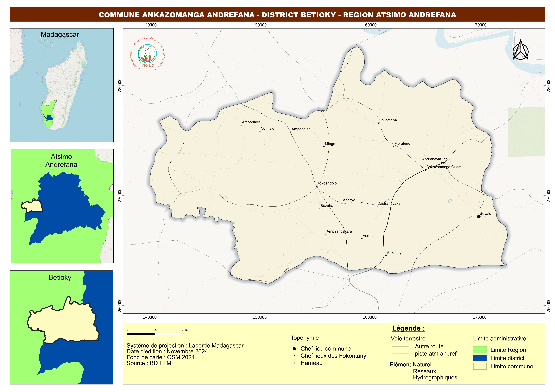Image resolution: width=555 pixels, height=392 pixels.
Task: Click the Atsimo Andrefana inset map
Action: click(62, 206)
